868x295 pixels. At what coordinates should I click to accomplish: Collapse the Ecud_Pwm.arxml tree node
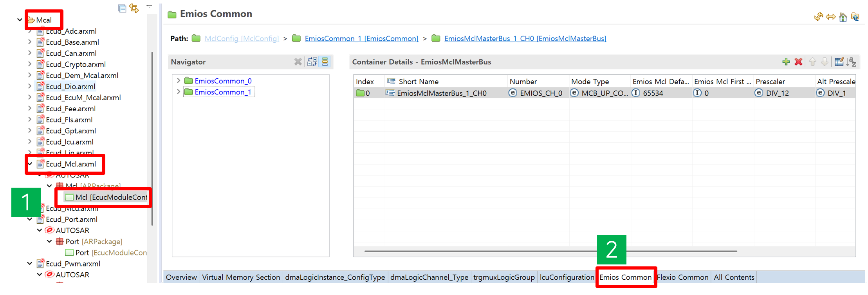pyautogui.click(x=30, y=264)
